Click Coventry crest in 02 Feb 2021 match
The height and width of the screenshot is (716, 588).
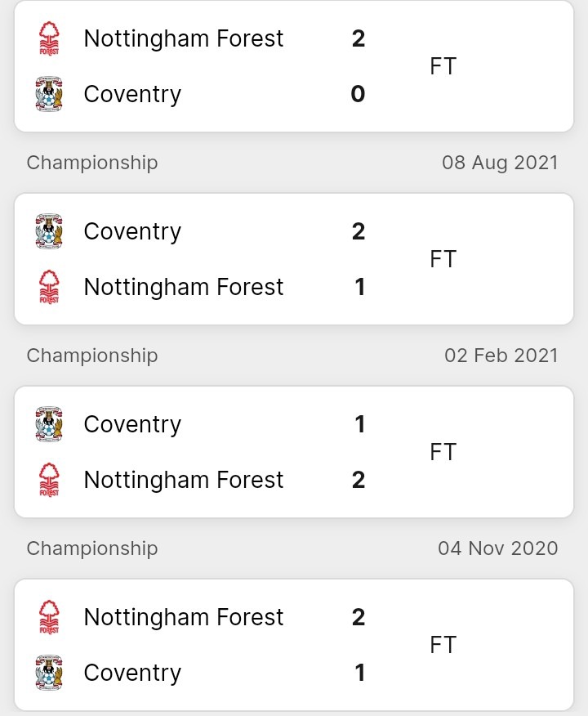pyautogui.click(x=49, y=424)
